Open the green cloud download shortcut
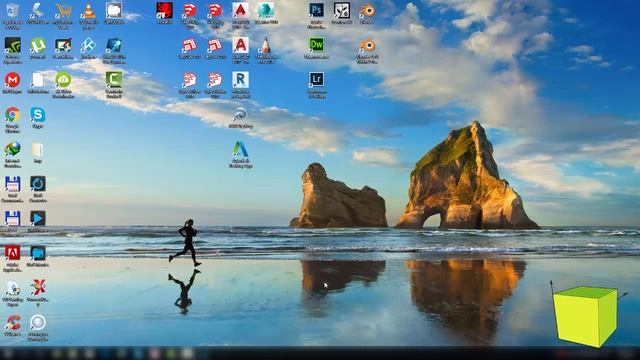Image resolution: width=640 pixels, height=360 pixels. (x=63, y=80)
